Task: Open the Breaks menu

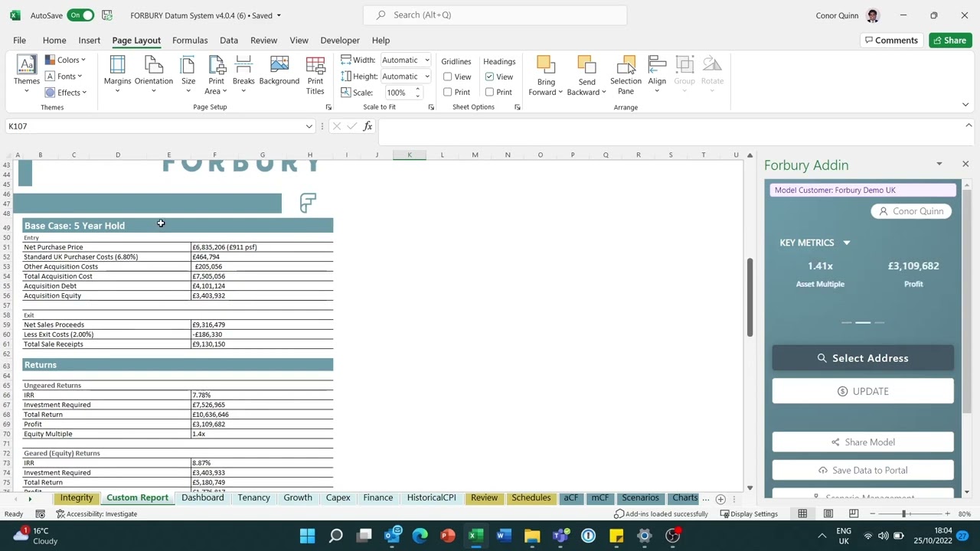Action: [243, 74]
